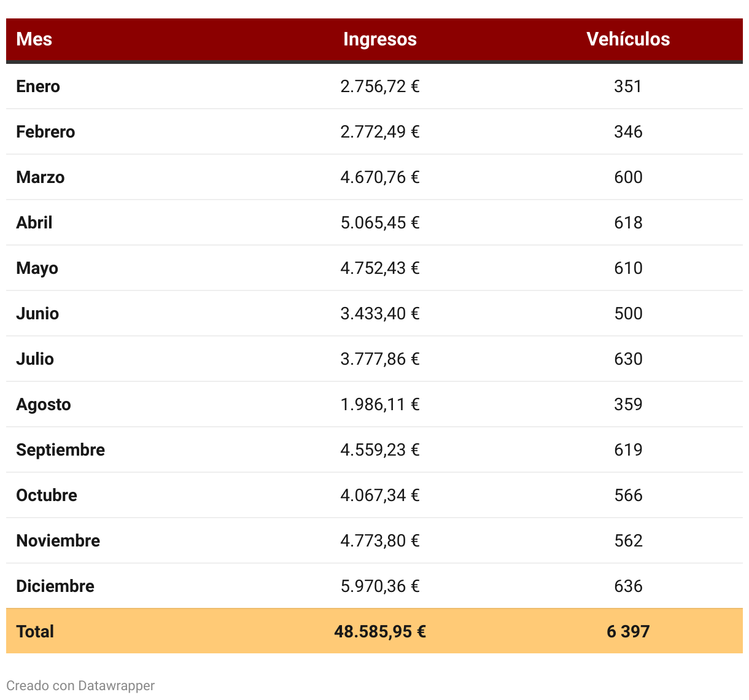Click total vehicles value 6 397
This screenshot has width=749, height=700.
(x=627, y=632)
